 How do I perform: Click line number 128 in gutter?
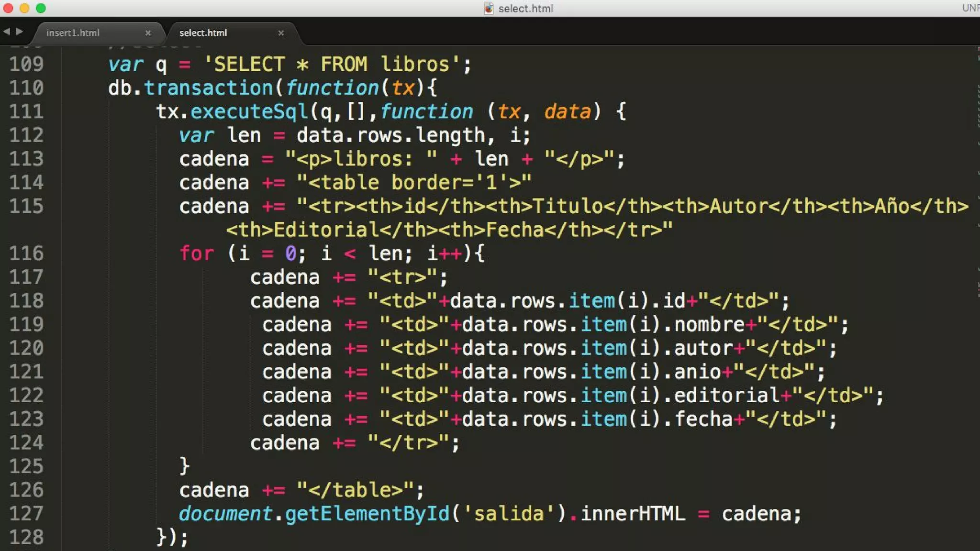click(x=26, y=538)
